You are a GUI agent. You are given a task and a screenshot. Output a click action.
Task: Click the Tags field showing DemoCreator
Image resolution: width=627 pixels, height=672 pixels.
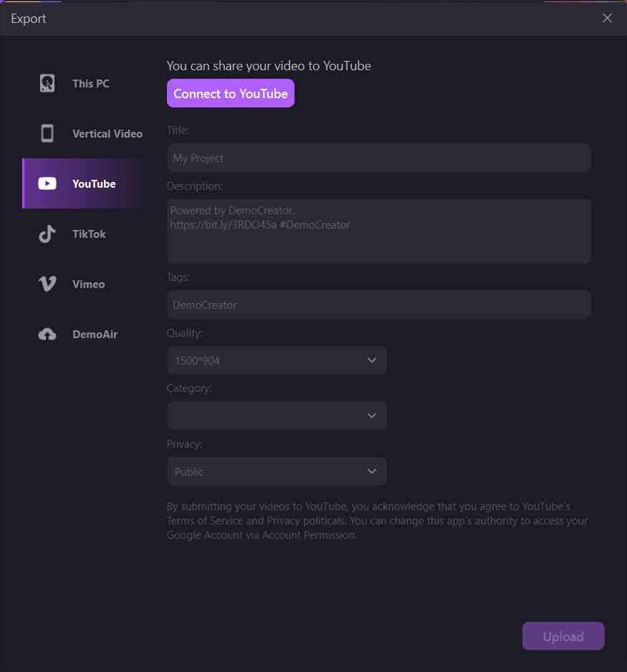point(379,304)
